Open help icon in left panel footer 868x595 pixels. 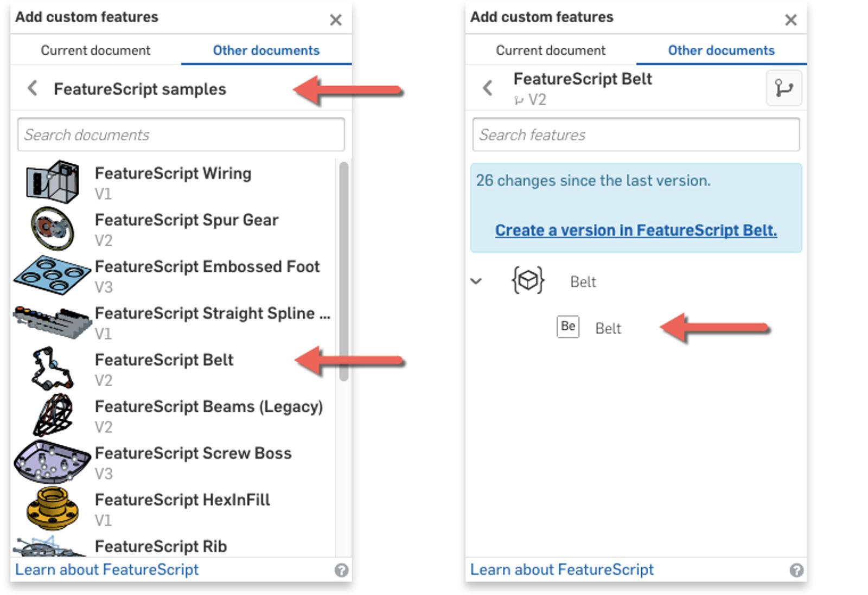(x=341, y=570)
